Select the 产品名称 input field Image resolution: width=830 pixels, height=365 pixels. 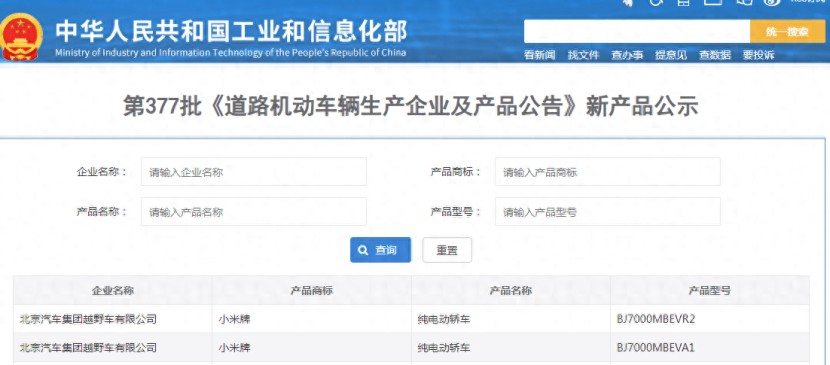254,212
